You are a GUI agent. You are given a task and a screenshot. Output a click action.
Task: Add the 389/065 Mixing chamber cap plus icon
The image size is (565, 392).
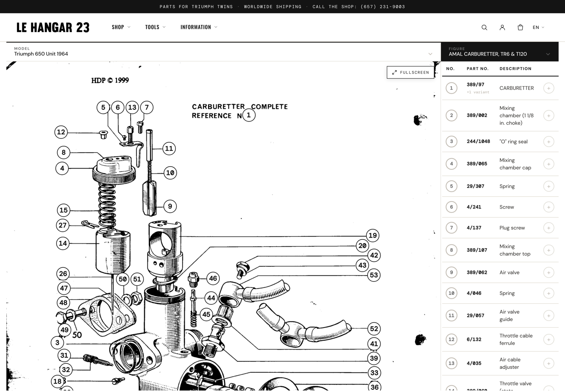[x=549, y=164]
